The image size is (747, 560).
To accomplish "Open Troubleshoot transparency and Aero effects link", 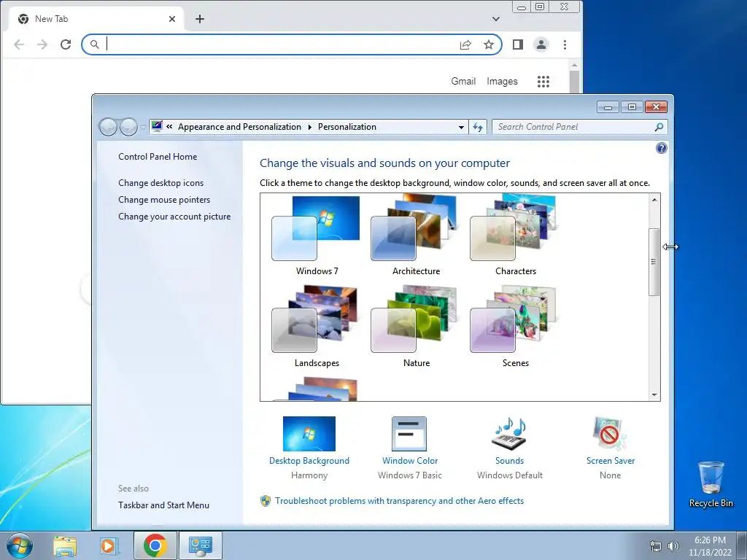I will pos(399,500).
